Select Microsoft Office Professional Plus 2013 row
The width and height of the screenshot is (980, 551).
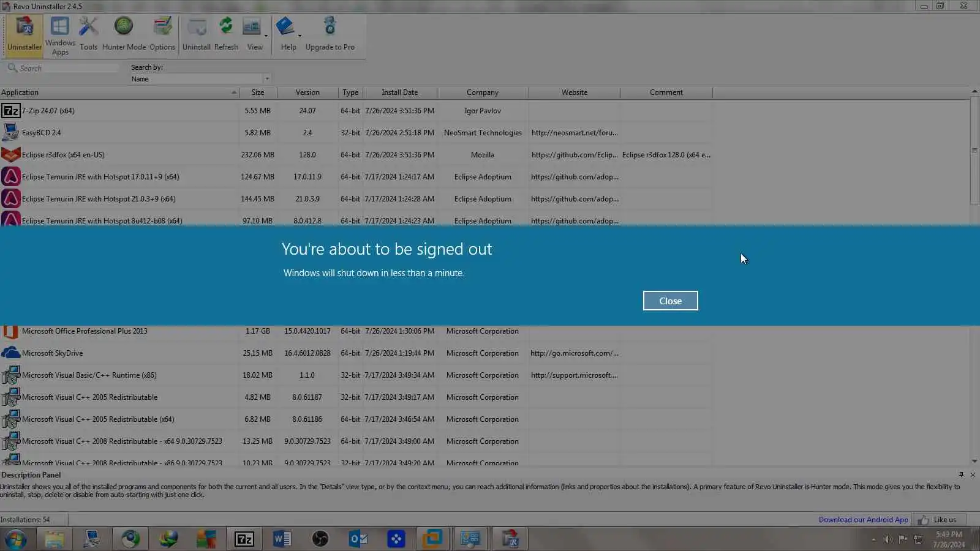pyautogui.click(x=356, y=331)
